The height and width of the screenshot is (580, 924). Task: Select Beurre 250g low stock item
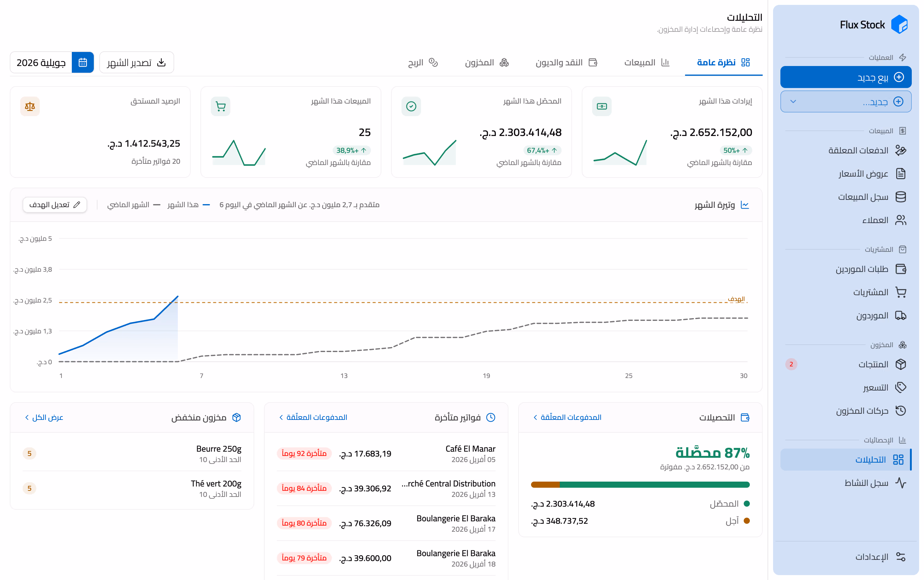click(x=132, y=453)
